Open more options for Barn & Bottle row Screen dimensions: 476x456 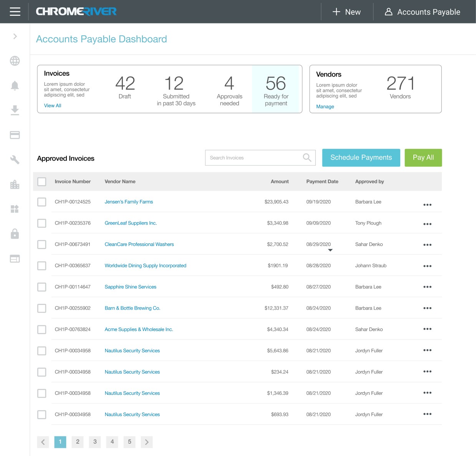[x=427, y=308]
